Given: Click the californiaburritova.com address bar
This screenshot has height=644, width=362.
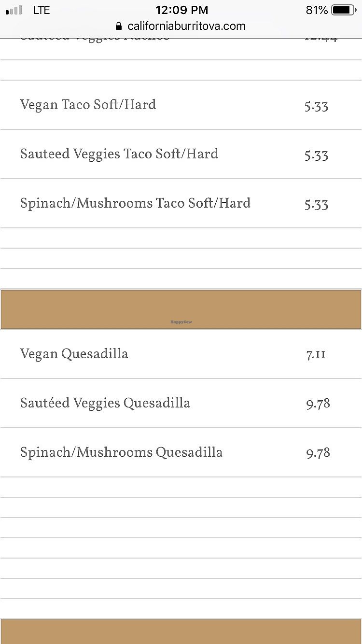Looking at the screenshot, I should pos(186,26).
